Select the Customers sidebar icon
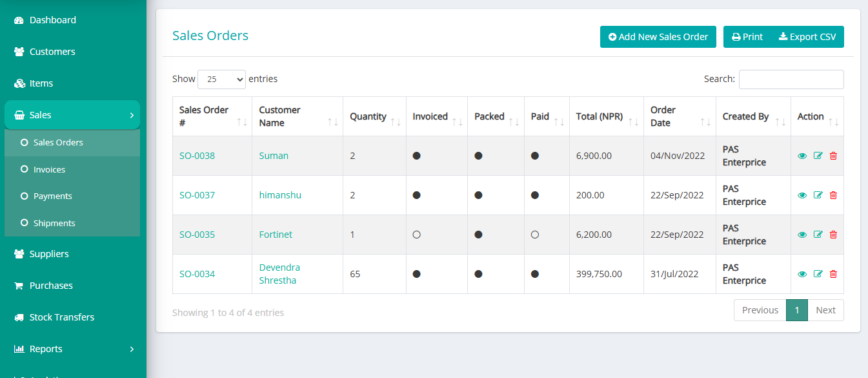Viewport: 868px width, 378px height. [17, 51]
